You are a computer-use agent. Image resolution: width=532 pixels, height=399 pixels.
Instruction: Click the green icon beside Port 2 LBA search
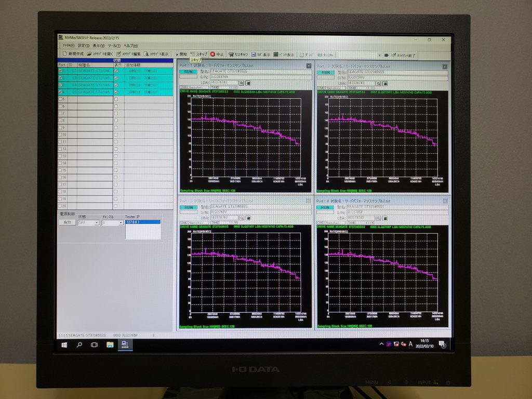(385, 83)
